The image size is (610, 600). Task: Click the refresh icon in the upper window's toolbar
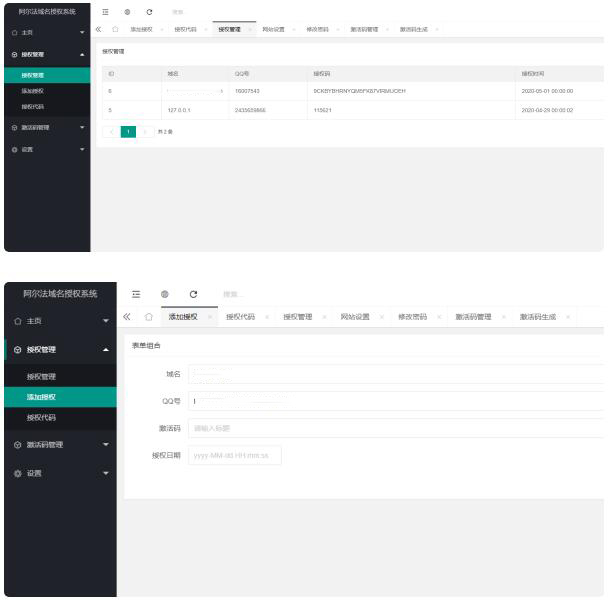tap(149, 12)
